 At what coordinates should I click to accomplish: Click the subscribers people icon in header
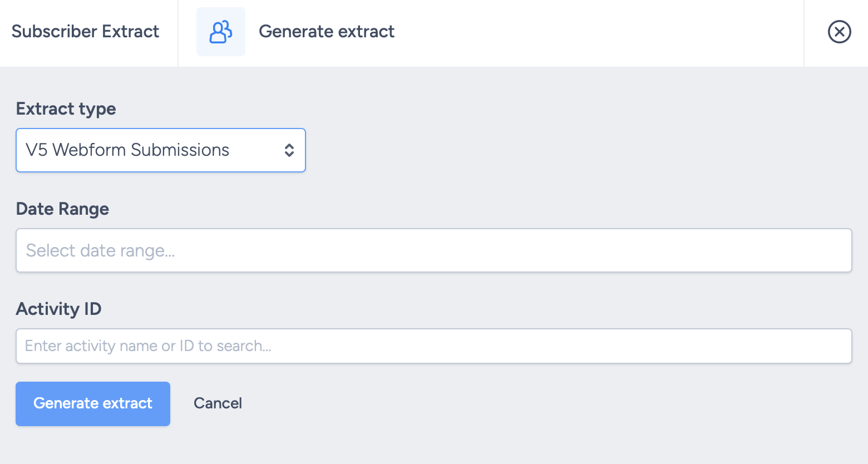(221, 32)
